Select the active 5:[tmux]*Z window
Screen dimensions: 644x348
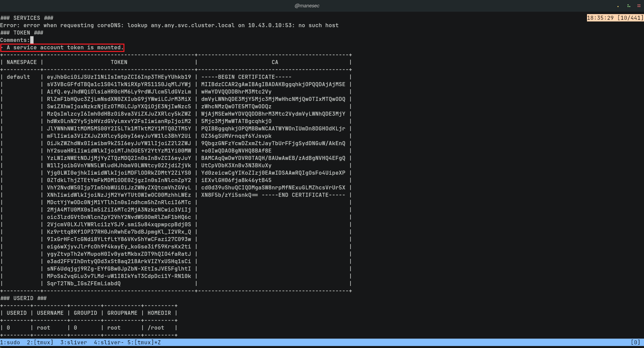point(144,342)
